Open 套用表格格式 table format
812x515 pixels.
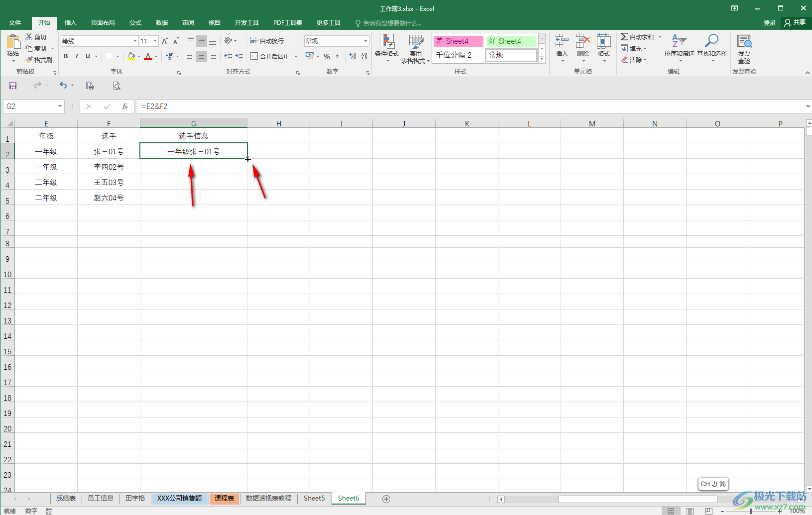pyautogui.click(x=415, y=49)
